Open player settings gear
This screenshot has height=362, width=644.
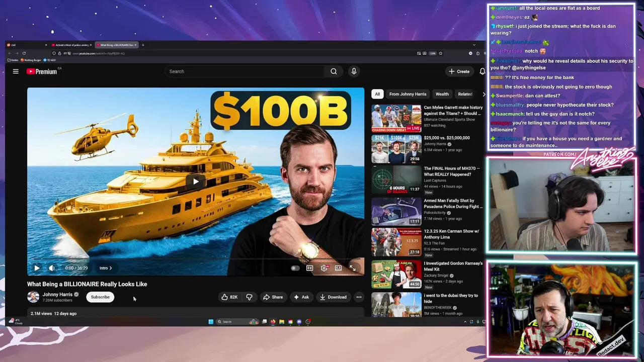[x=324, y=268]
